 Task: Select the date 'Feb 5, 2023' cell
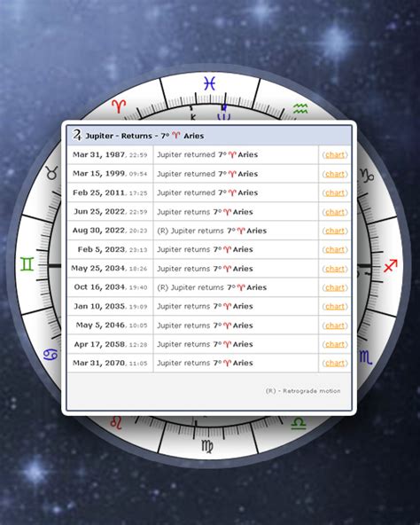click(110, 249)
